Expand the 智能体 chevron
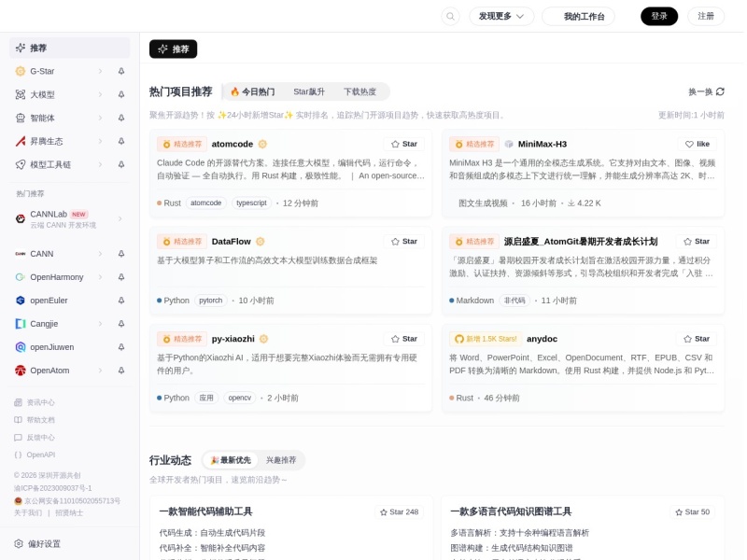This screenshot has height=560, width=747. [100, 118]
